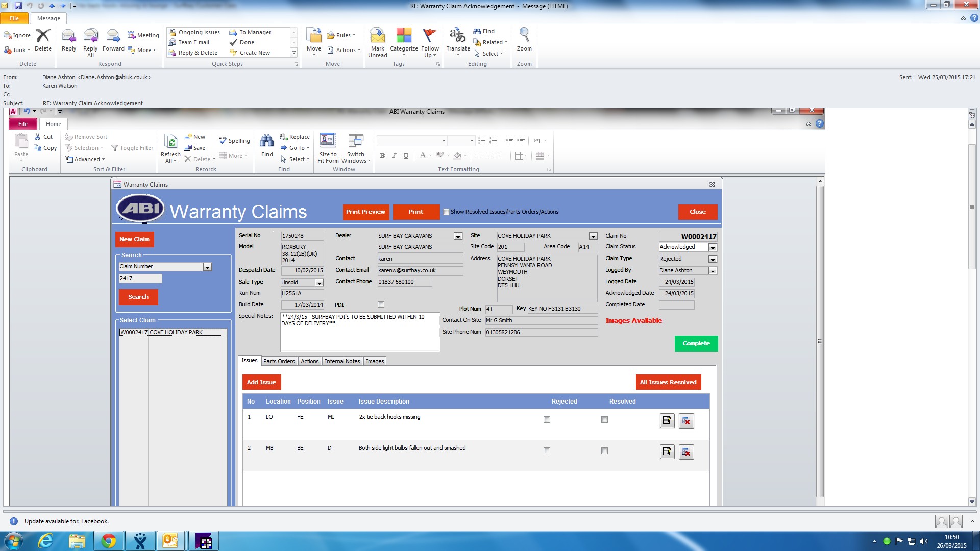The height and width of the screenshot is (551, 980).
Task: Check Rejected box for tie back hooks issue
Action: pos(547,420)
